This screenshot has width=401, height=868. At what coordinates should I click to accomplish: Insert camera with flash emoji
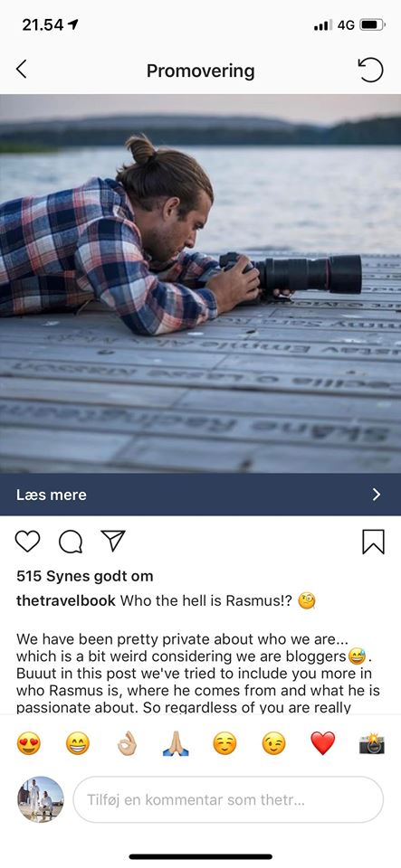(x=372, y=743)
